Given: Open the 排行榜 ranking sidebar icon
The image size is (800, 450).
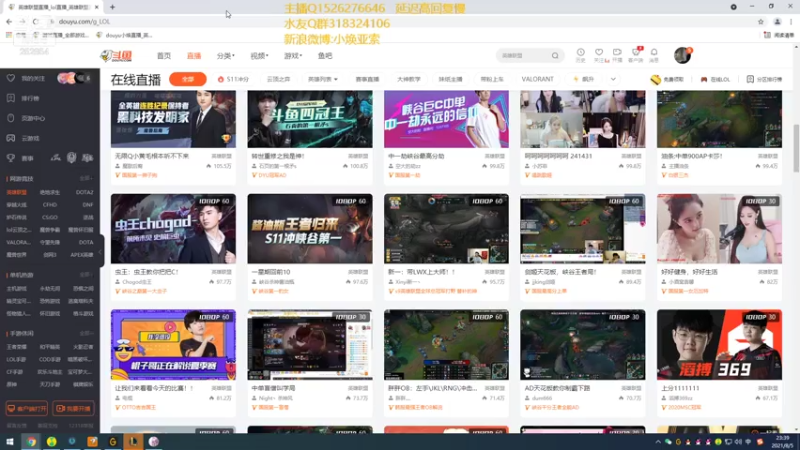Looking at the screenshot, I should click(11, 98).
